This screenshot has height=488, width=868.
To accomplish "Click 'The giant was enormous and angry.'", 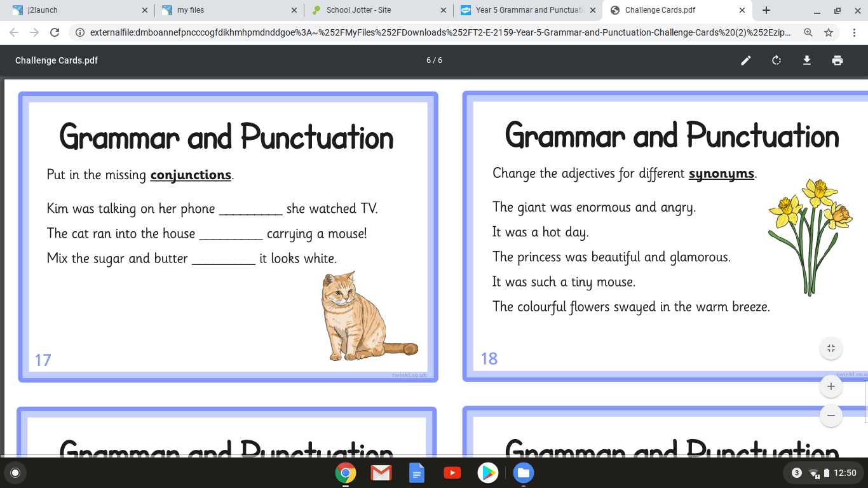I will (x=594, y=207).
